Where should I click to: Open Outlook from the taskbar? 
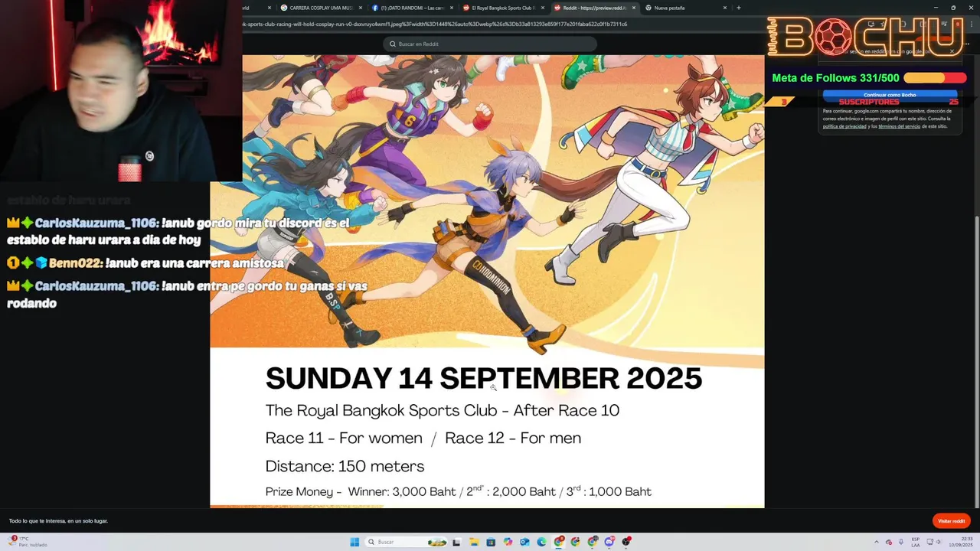coord(524,542)
